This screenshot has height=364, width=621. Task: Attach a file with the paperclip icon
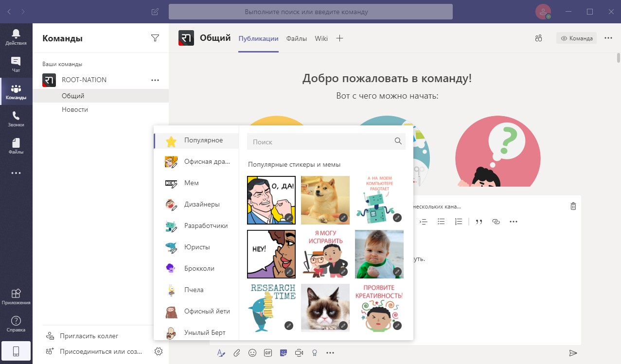(237, 353)
